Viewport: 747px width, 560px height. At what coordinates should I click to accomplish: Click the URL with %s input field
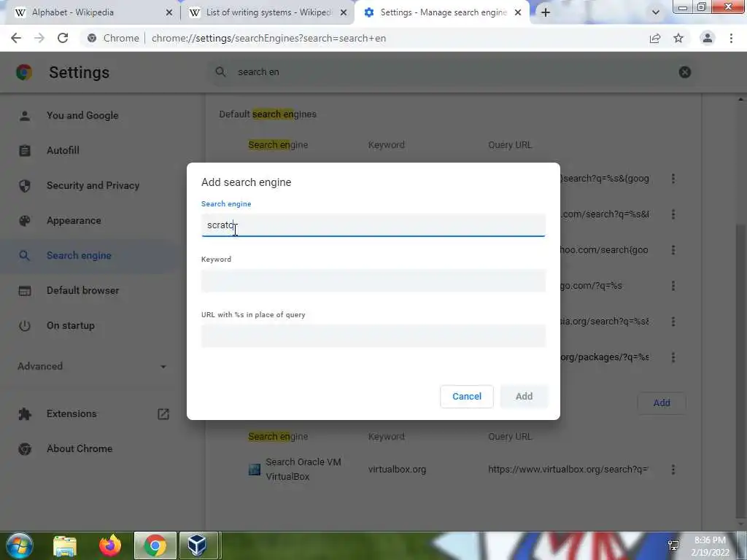click(x=373, y=335)
